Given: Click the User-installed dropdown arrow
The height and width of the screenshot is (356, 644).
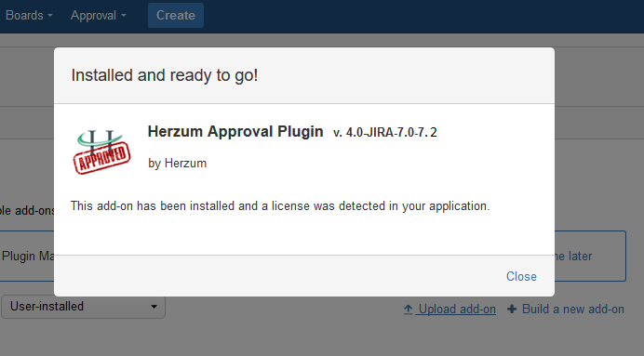Looking at the screenshot, I should [154, 307].
